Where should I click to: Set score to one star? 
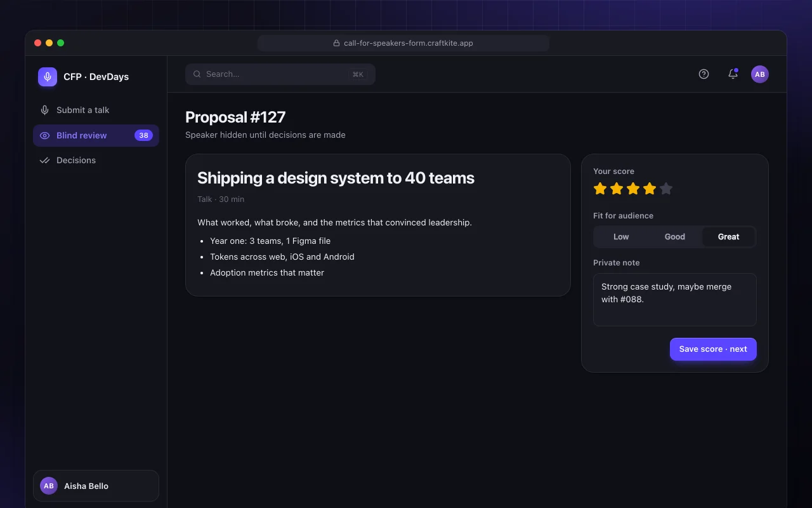(600, 189)
